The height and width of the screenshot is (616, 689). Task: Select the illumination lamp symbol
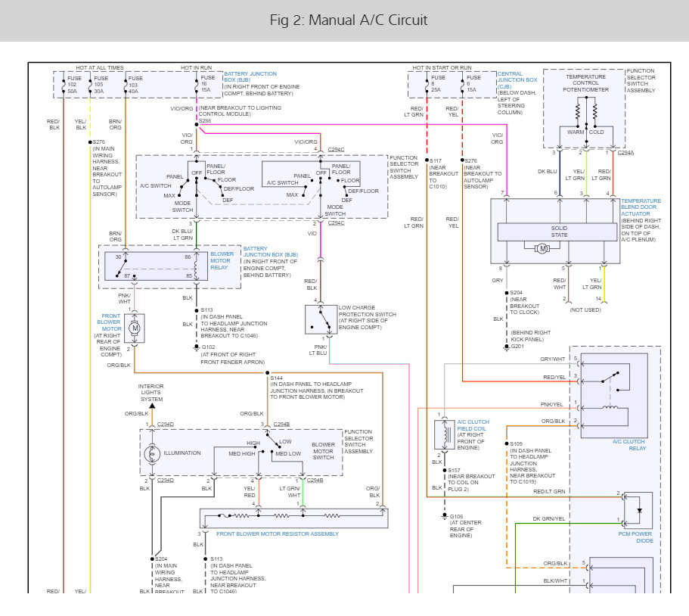coord(152,453)
